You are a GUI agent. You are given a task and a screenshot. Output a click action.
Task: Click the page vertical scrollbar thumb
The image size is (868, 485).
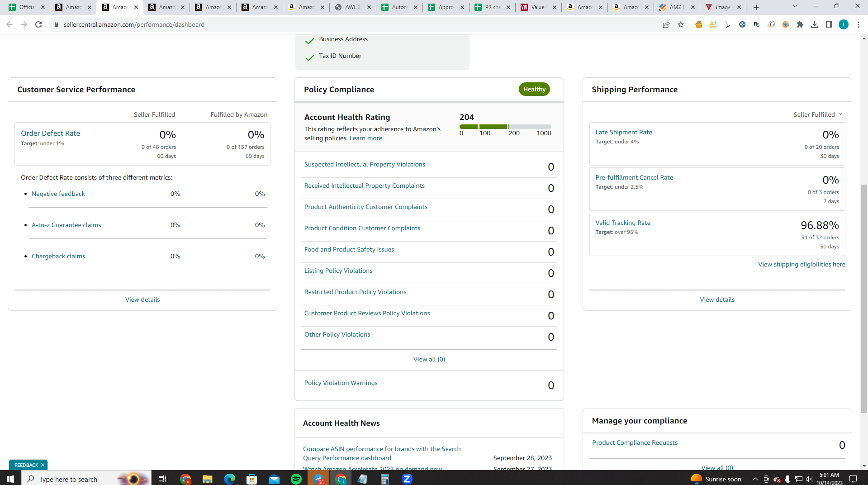click(864, 299)
